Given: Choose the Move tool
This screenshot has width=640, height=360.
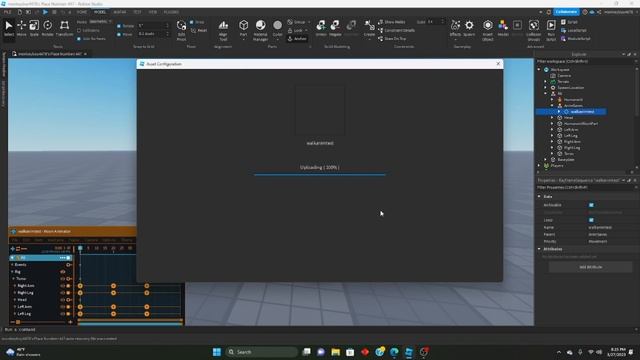Looking at the screenshot, I should click(22, 29).
